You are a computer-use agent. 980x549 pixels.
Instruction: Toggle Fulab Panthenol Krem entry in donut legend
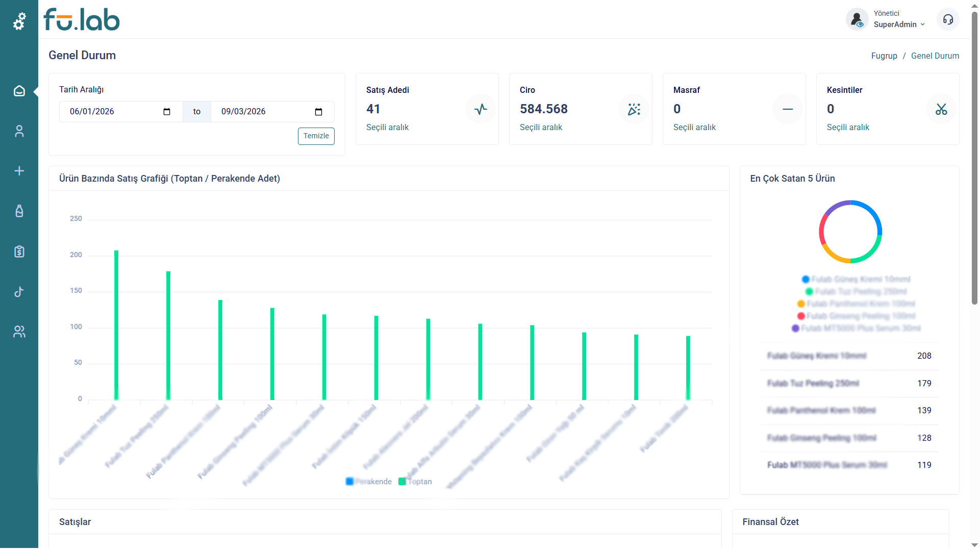click(856, 304)
